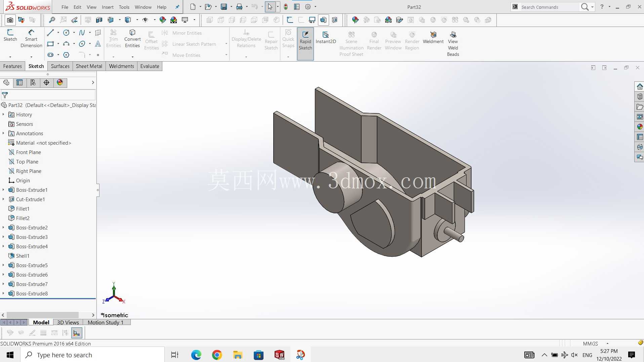This screenshot has height=362, width=644.
Task: Expand the Cut-Extrude1 feature node
Action: (x=3, y=199)
